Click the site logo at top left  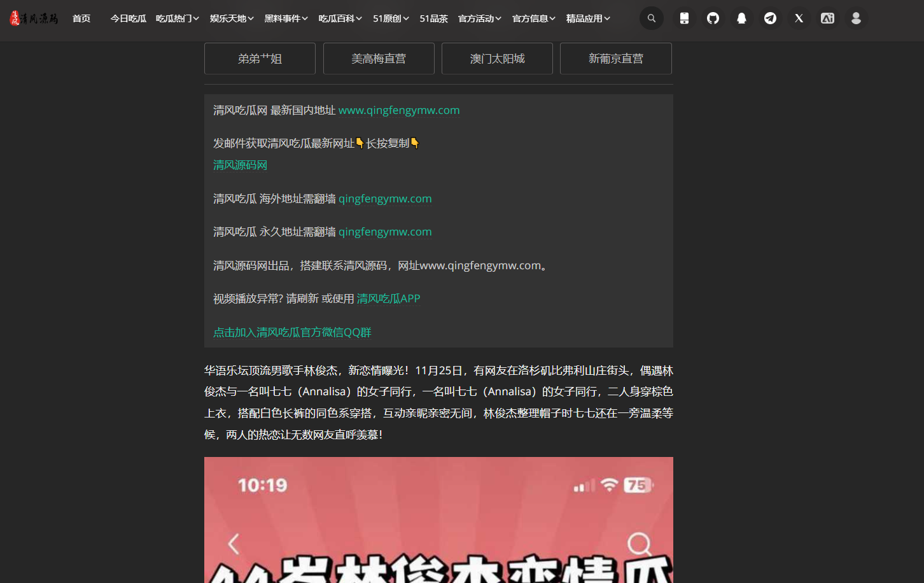[34, 18]
